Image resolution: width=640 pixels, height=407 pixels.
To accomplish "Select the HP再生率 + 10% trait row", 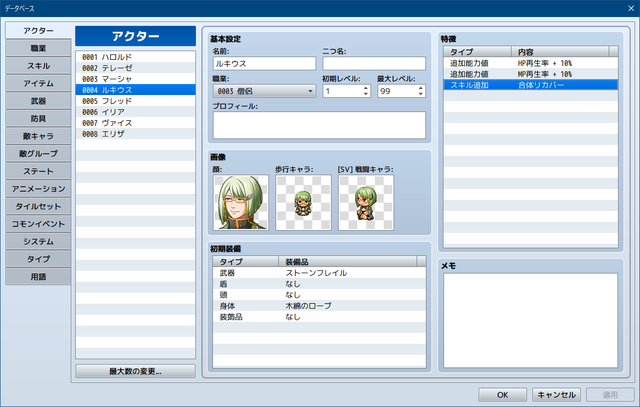I will pyautogui.click(x=531, y=63).
